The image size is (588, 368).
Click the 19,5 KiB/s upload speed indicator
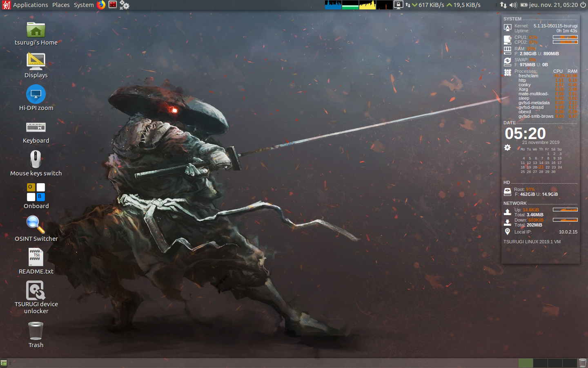coord(463,5)
